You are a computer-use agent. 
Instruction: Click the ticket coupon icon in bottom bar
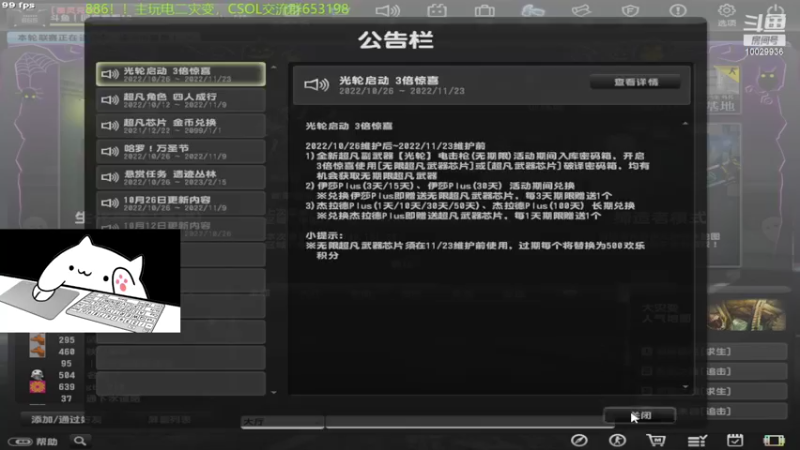click(773, 440)
